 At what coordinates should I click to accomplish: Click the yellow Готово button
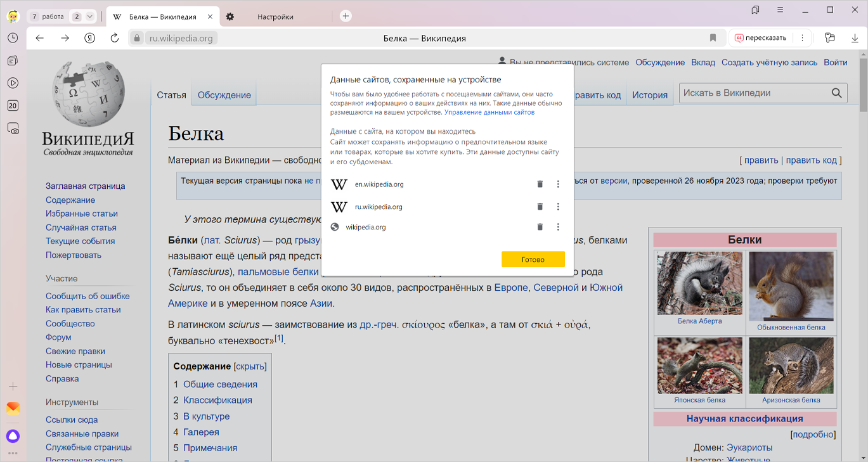533,260
